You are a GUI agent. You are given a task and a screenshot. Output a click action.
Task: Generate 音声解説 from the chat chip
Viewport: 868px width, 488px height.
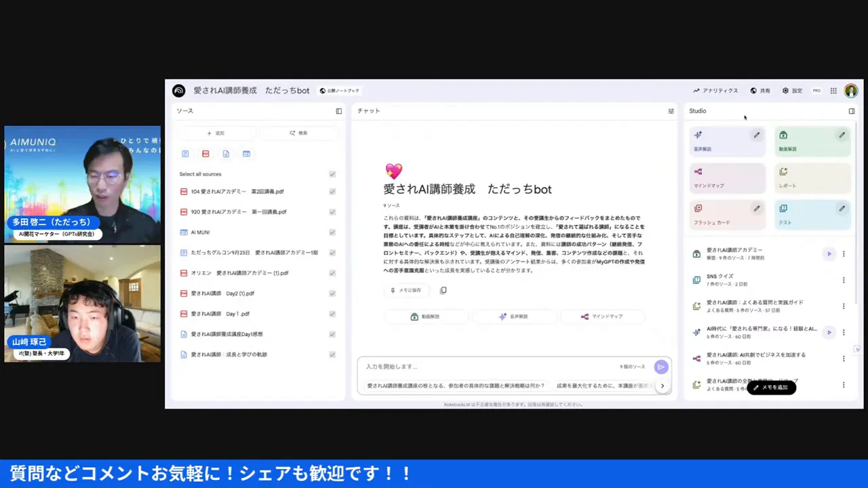point(513,317)
